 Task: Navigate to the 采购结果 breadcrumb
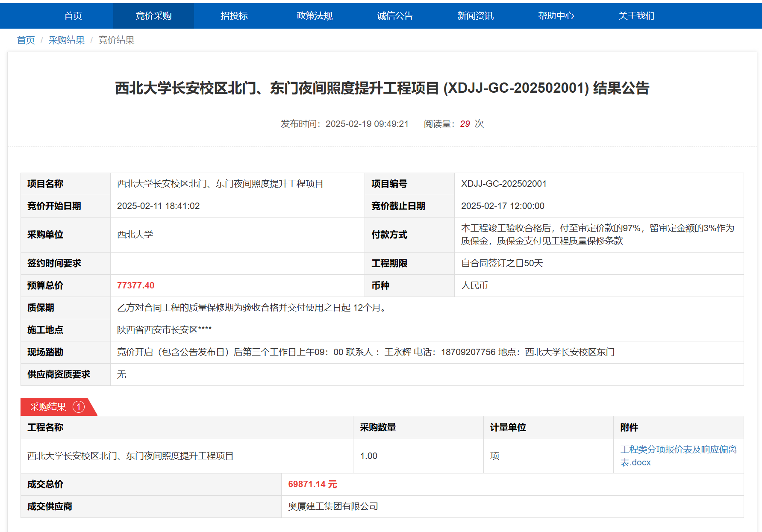point(66,40)
